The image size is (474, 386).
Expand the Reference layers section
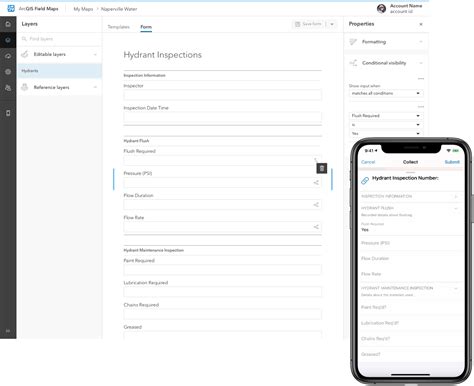tap(95, 87)
